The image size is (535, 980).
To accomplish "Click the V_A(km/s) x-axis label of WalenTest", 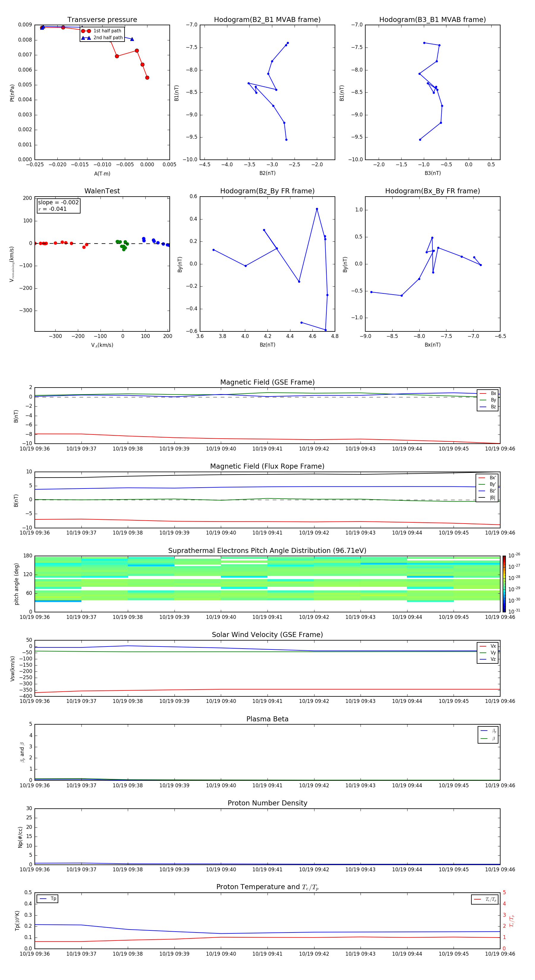I will pyautogui.click(x=102, y=345).
